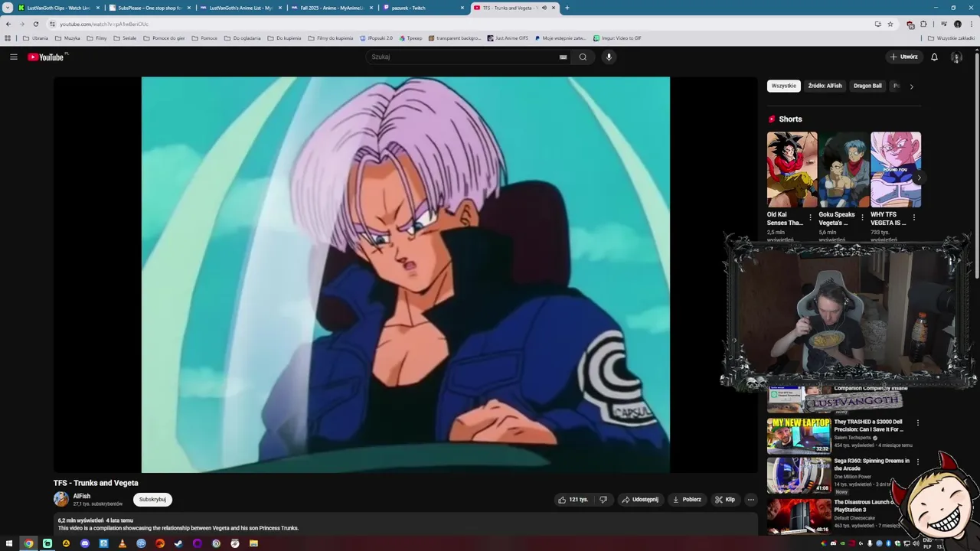Click the Pobierz download button
This screenshot has width=980, height=551.
[687, 500]
